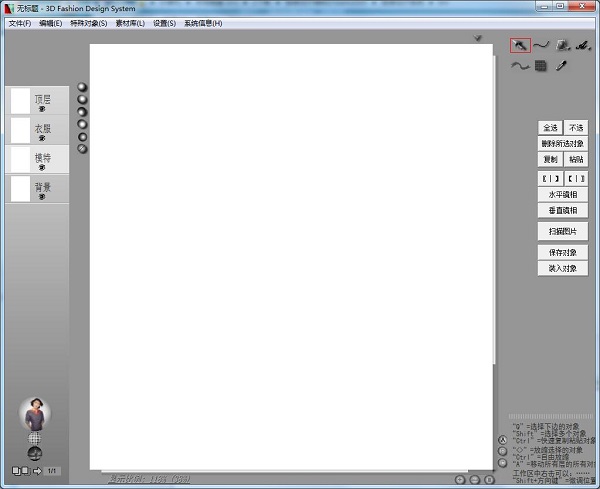Viewport: 600px width, 489px height.
Task: Select the 模特 layer thumbnail
Action: 20,160
